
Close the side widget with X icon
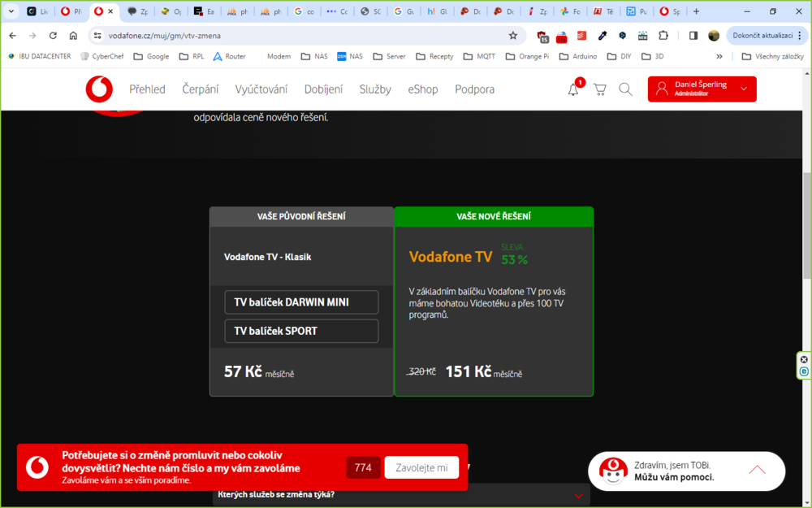point(804,359)
